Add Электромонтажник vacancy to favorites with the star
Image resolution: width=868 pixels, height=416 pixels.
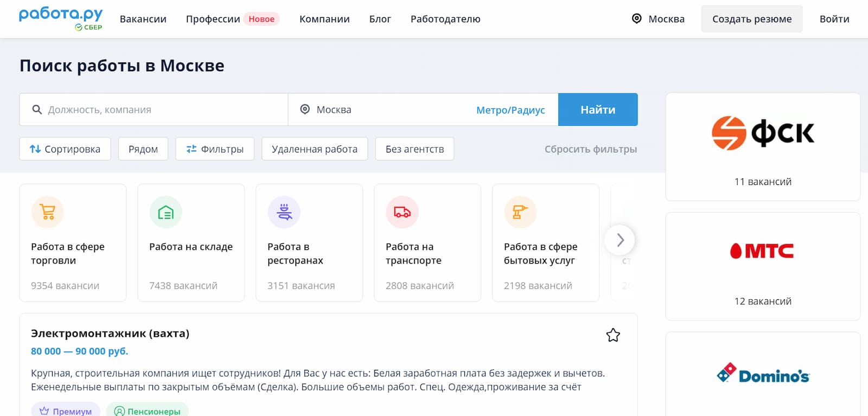click(x=613, y=335)
